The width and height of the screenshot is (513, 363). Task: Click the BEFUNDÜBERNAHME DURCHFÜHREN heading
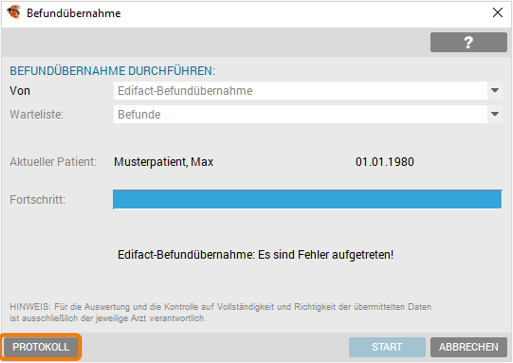112,71
